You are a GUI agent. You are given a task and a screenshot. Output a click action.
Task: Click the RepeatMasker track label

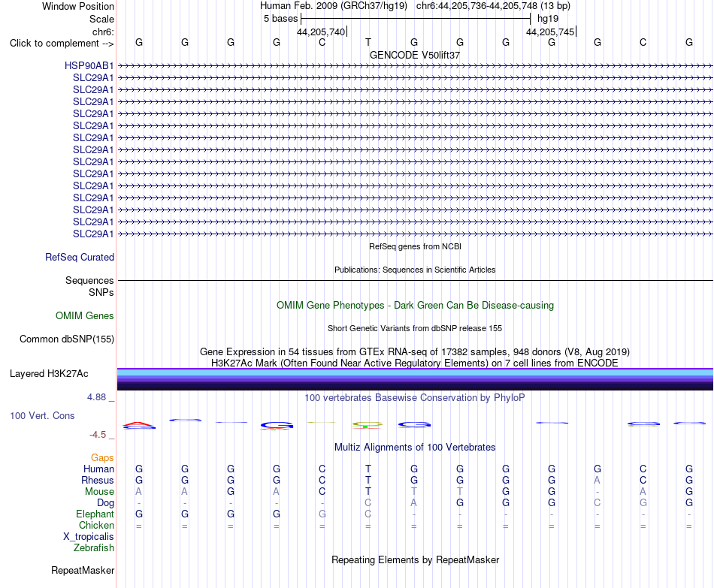point(83,570)
